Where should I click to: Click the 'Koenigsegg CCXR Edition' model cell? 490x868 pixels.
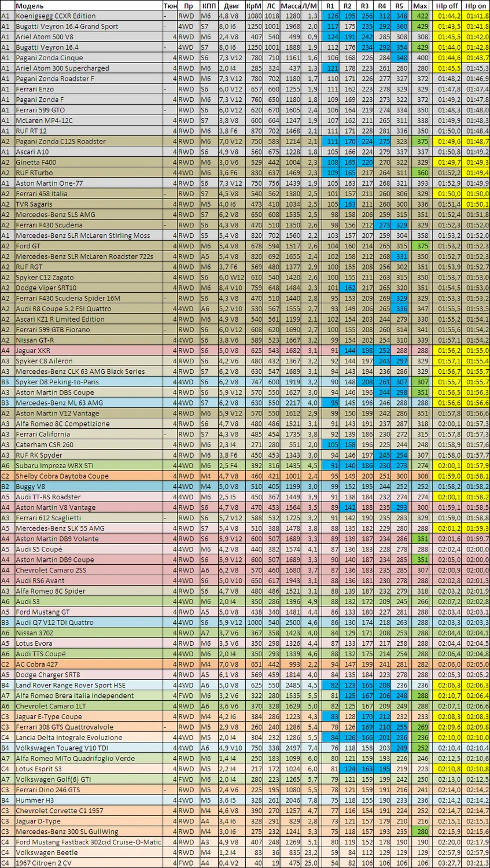(x=88, y=16)
